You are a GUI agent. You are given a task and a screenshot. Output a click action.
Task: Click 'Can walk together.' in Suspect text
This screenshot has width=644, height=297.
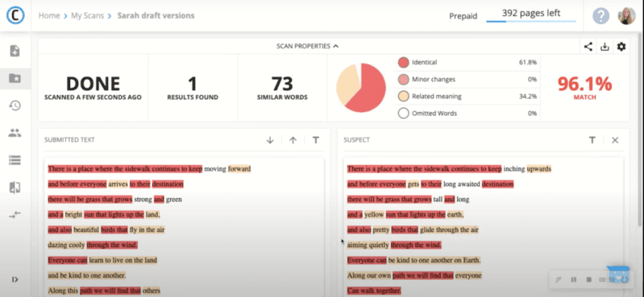pyautogui.click(x=374, y=291)
